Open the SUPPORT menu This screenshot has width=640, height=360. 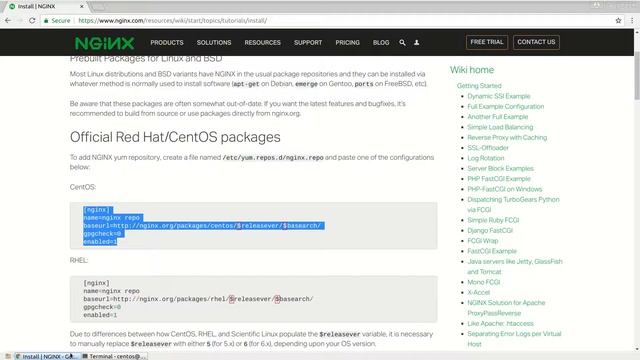click(308, 42)
